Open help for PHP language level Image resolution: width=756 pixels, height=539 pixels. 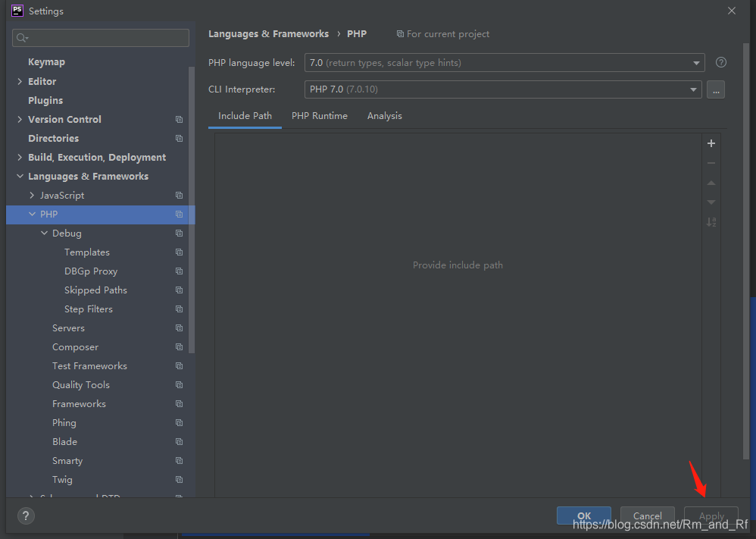721,62
